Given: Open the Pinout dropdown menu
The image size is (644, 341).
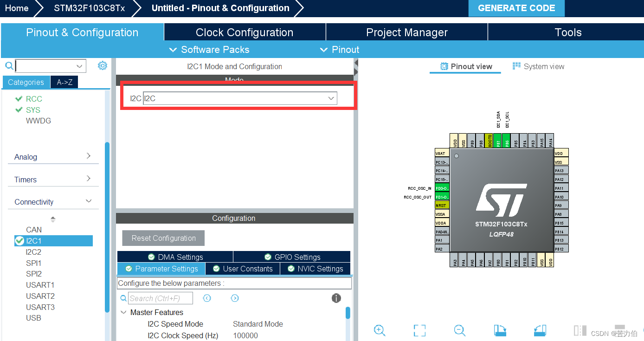Looking at the screenshot, I should coord(340,50).
